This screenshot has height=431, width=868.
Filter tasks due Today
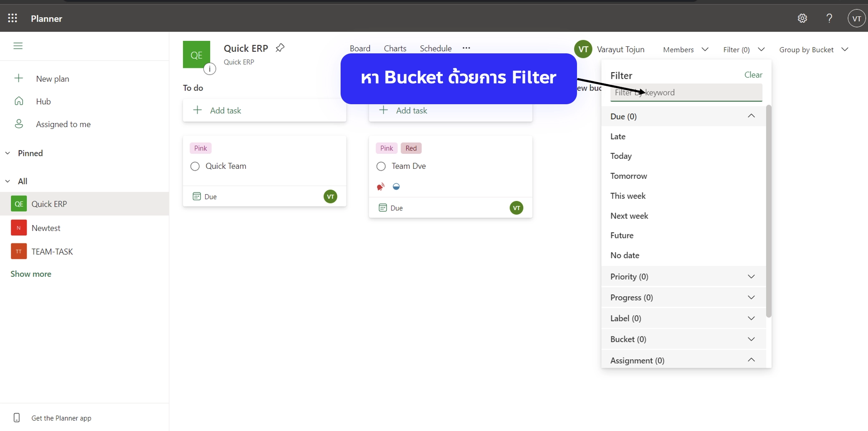pos(621,156)
